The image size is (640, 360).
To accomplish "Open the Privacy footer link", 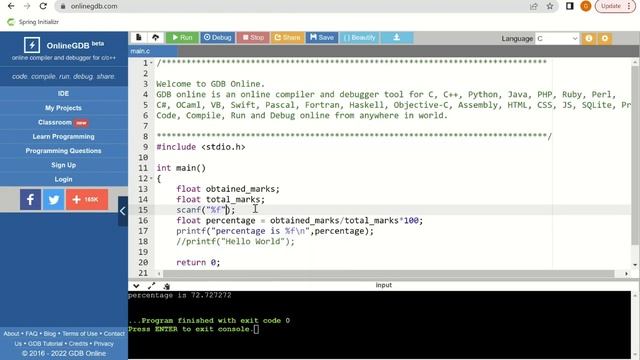I will click(x=103, y=344).
